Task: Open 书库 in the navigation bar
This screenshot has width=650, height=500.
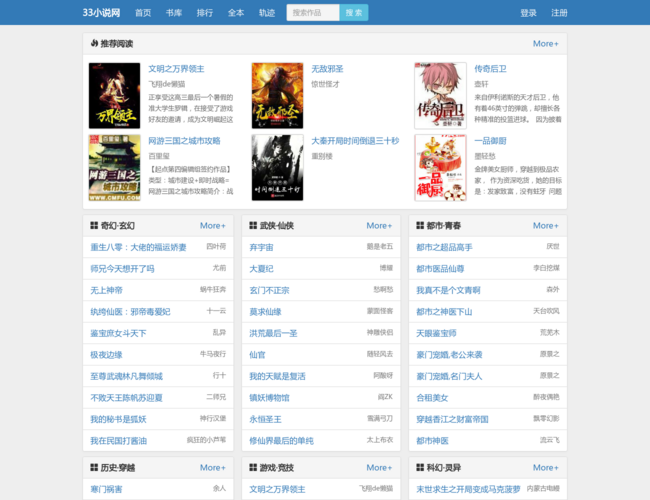Action: coord(174,13)
